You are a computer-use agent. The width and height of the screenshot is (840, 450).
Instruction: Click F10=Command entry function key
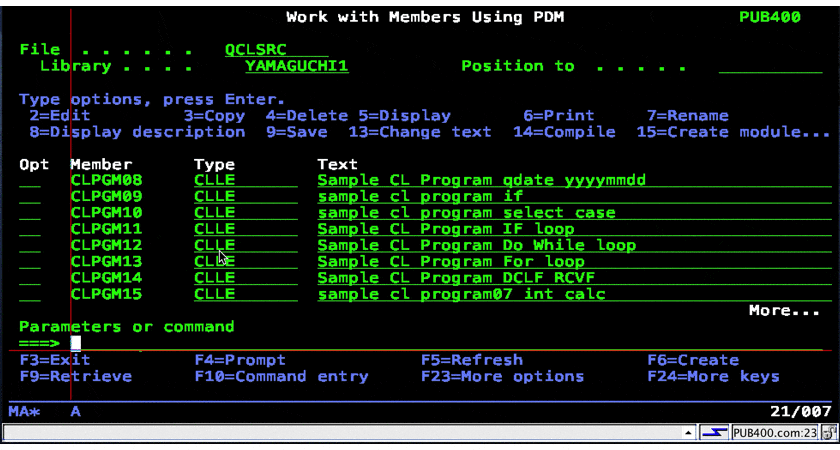[281, 377]
